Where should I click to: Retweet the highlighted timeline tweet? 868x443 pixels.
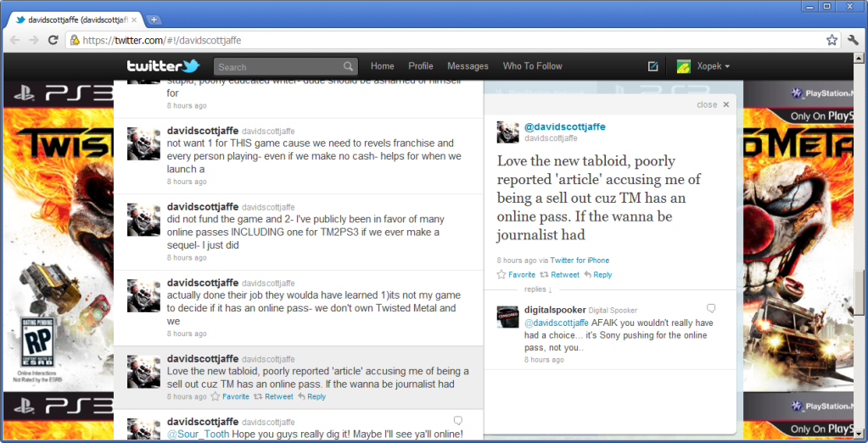click(279, 396)
